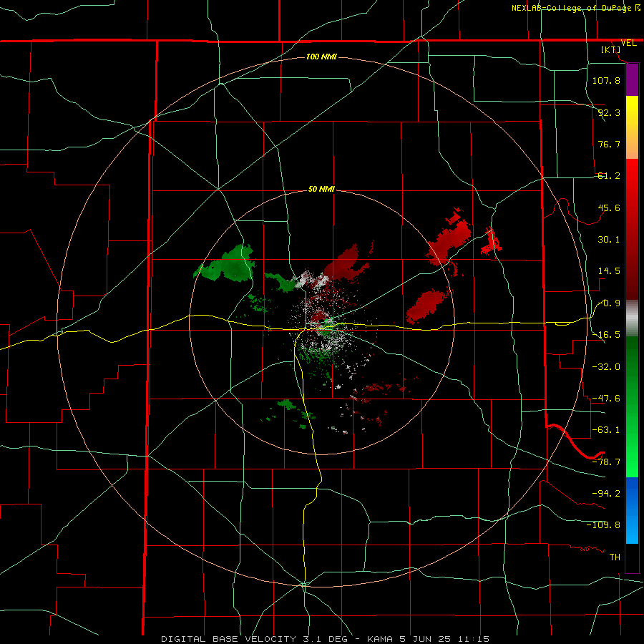Click the 107.8 legend value

point(606,80)
